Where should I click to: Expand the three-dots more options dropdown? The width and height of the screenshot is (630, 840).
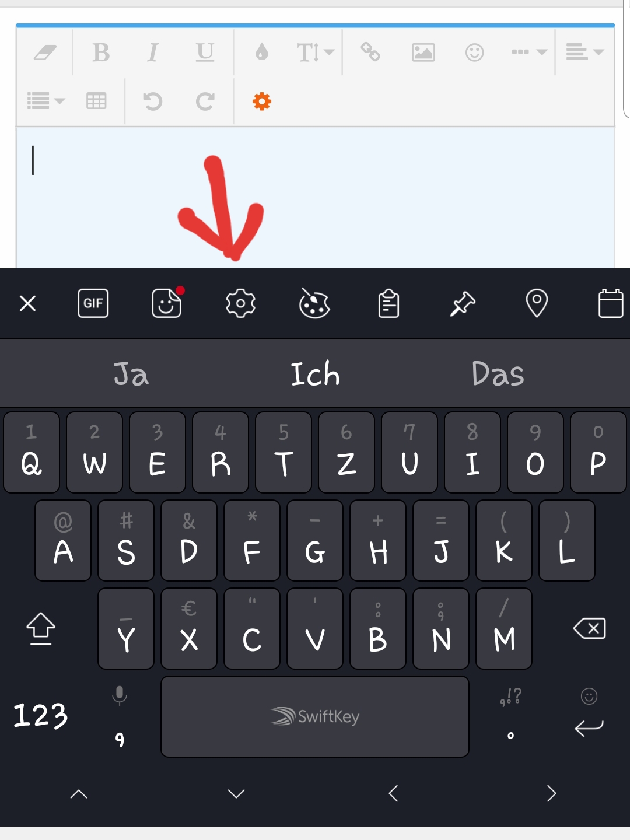tap(529, 52)
